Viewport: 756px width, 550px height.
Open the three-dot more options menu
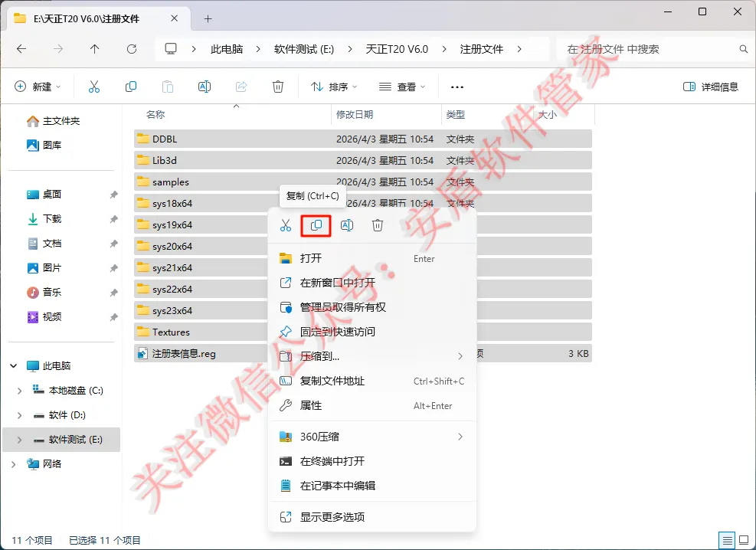(x=457, y=87)
